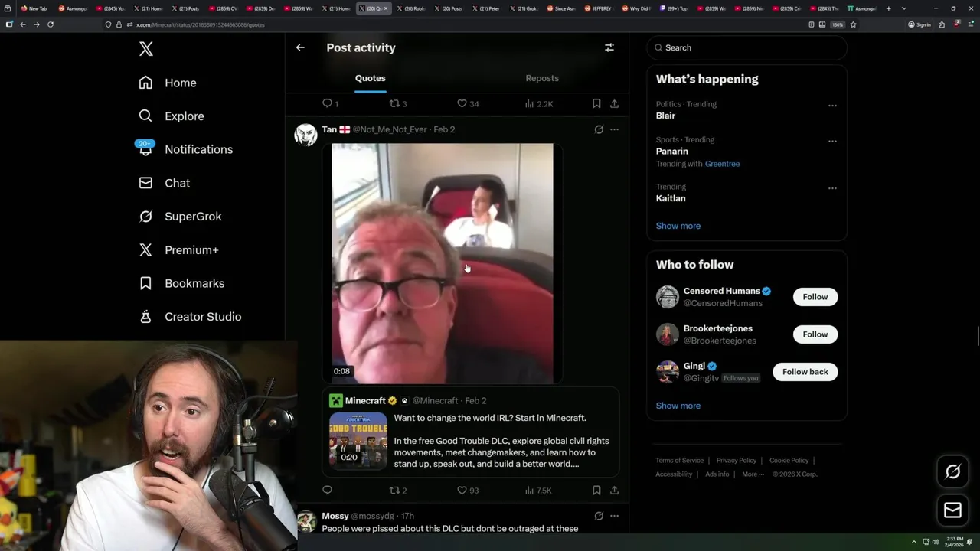This screenshot has width=980, height=551.
Task: Open the filter settings icon in Post activity header
Action: click(x=609, y=47)
